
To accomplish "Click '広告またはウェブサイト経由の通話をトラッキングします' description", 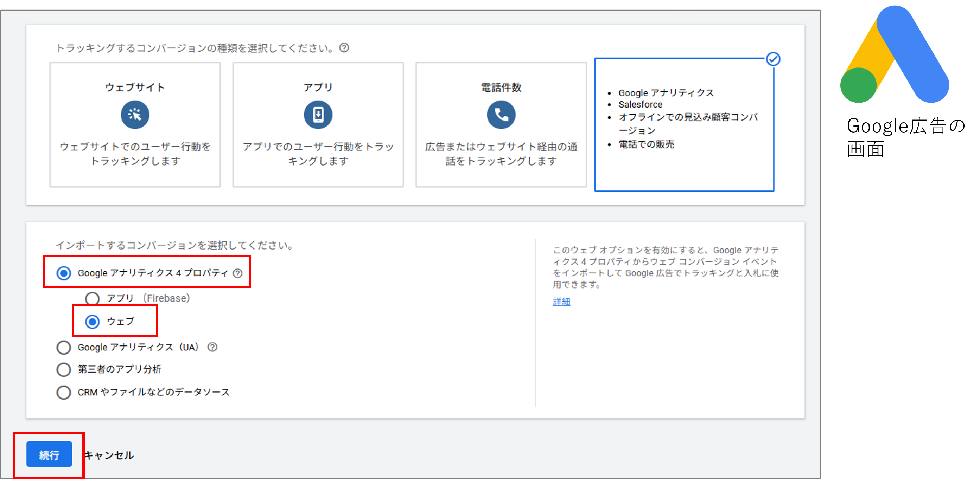I will 501,154.
